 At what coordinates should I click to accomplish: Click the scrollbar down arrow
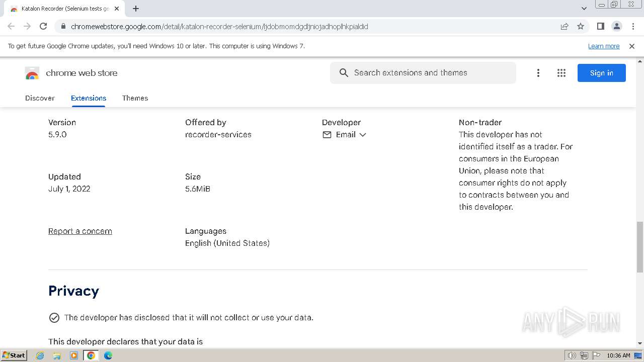click(640, 343)
